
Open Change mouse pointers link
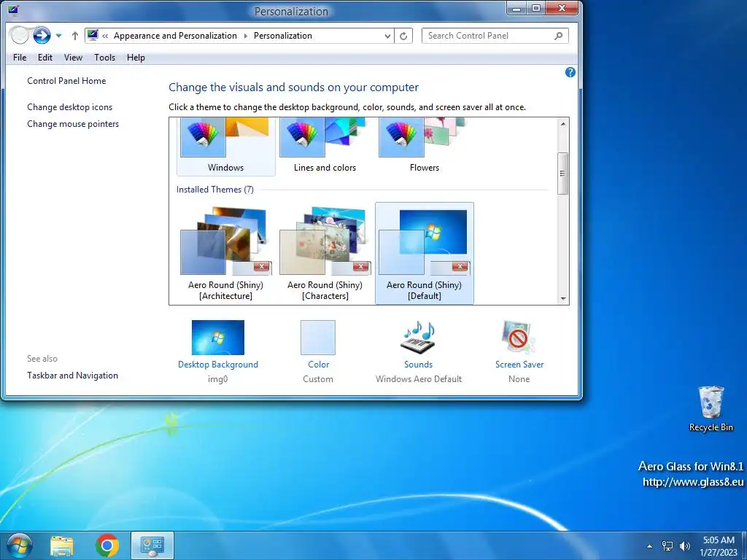73,124
